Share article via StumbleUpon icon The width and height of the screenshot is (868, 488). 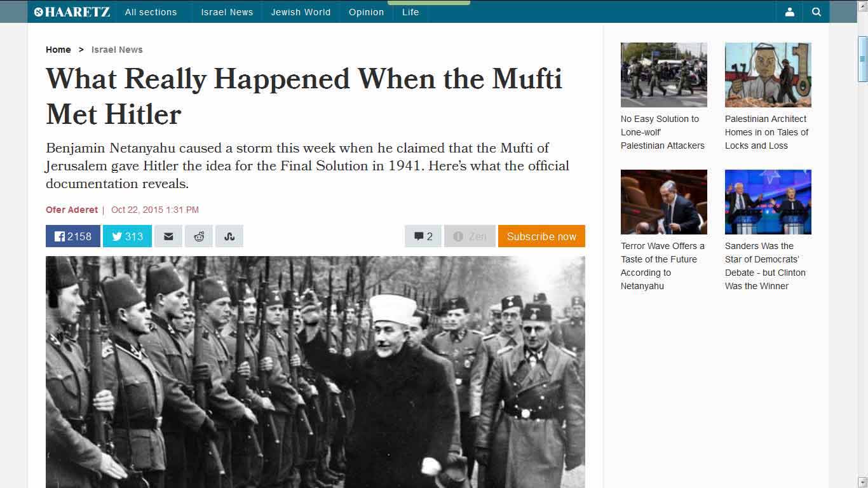(x=229, y=236)
